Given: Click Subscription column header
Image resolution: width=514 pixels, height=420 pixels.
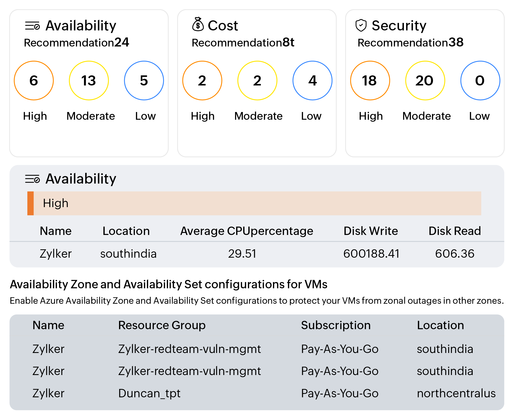Looking at the screenshot, I should [x=336, y=325].
